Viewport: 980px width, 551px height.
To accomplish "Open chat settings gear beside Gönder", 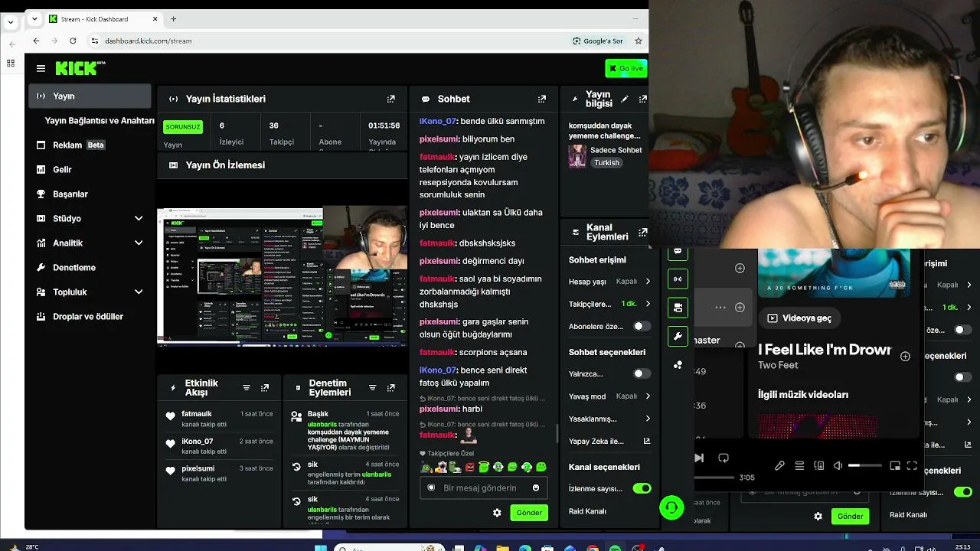I will 497,513.
